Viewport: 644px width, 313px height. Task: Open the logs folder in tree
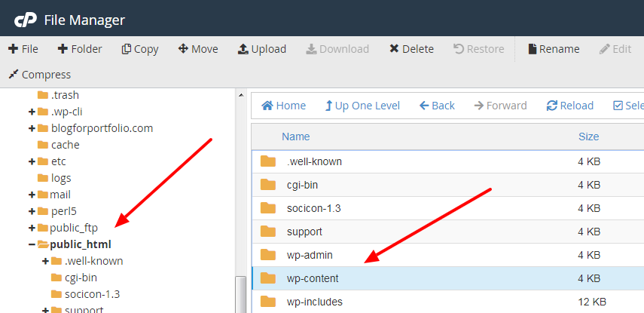(x=61, y=178)
